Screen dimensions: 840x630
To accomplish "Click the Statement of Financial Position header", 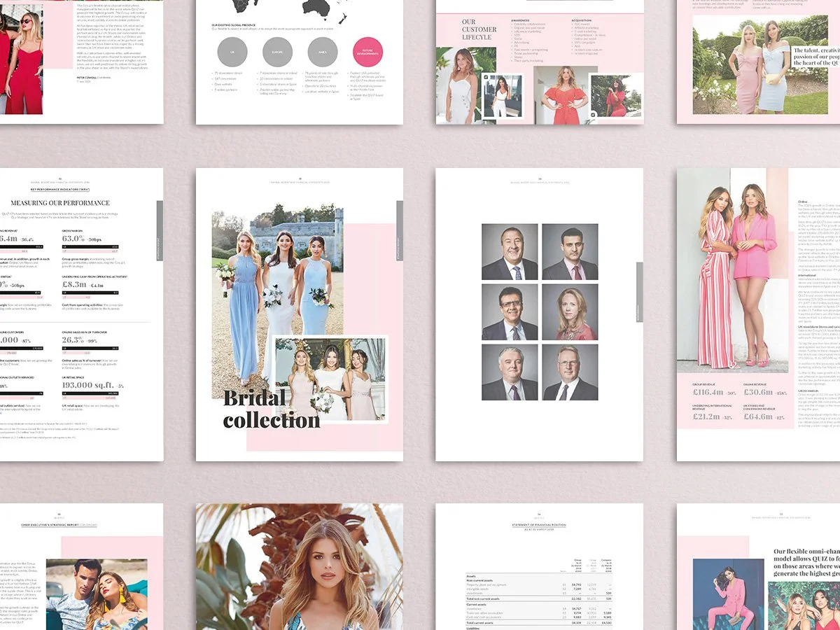I will (539, 525).
